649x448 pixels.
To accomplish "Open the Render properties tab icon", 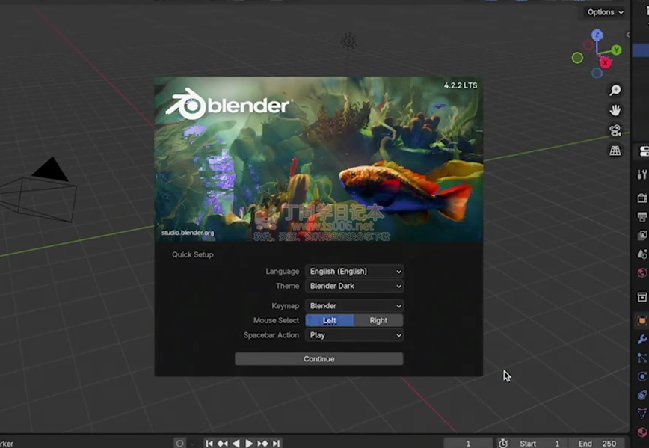I will coord(642,198).
